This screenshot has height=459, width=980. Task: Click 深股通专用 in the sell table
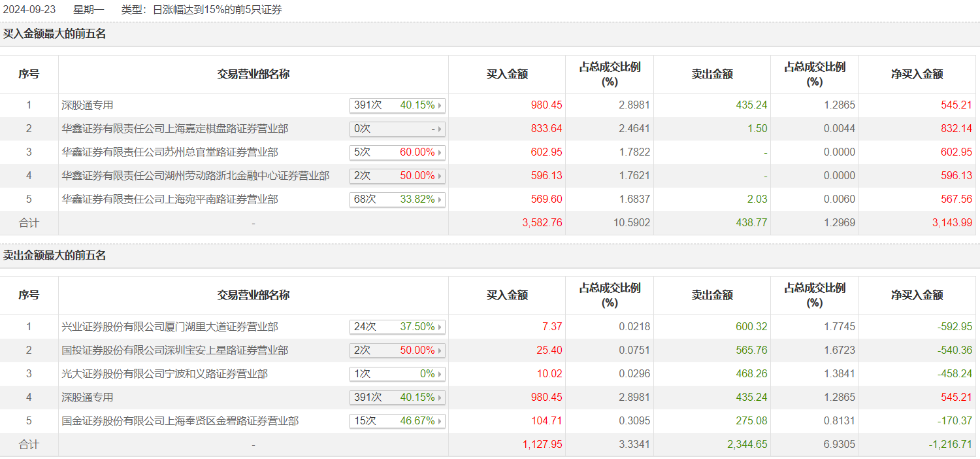pyautogui.click(x=88, y=398)
